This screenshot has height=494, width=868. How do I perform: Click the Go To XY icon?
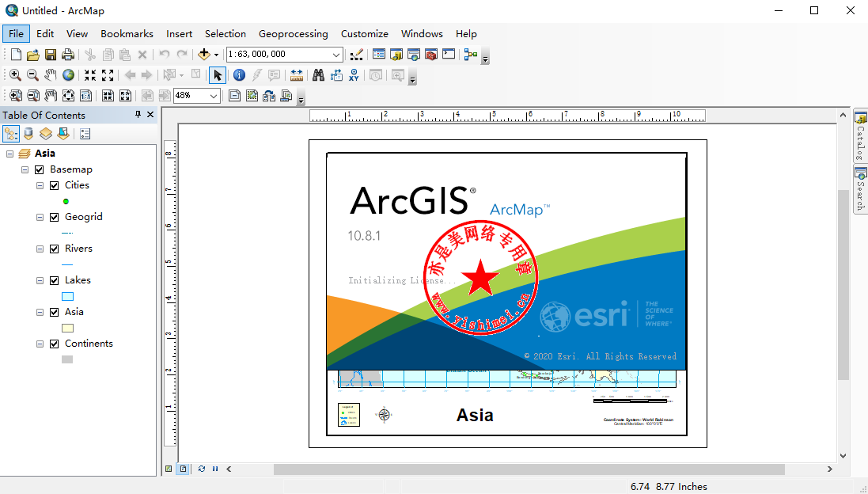(354, 75)
